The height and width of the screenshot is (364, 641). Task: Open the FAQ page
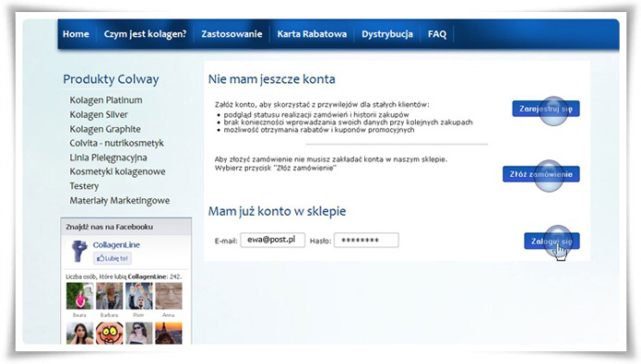[437, 34]
